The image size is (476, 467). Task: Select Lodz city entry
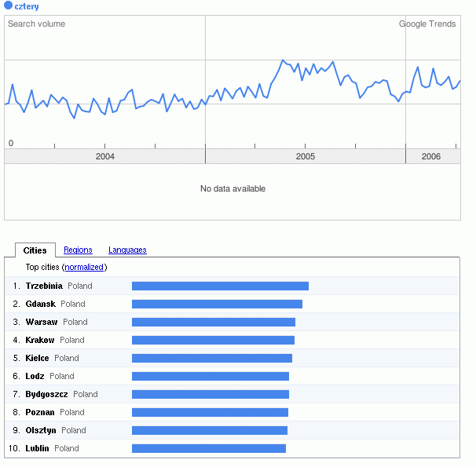coord(35,376)
